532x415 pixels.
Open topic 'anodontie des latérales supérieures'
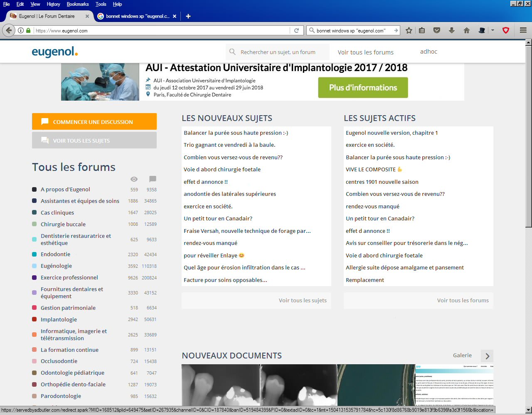tap(230, 194)
